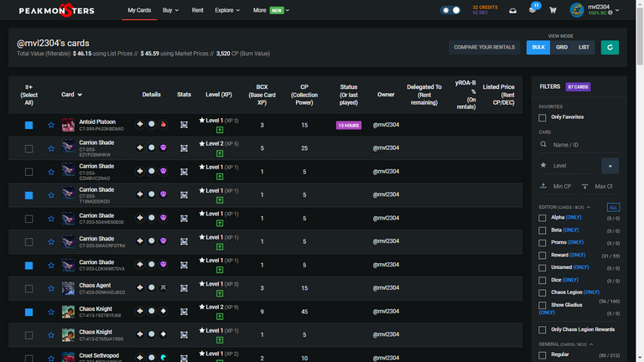Image resolution: width=644 pixels, height=362 pixels.
Task: Click the search magnifier icon in Card filter
Action: (x=543, y=144)
